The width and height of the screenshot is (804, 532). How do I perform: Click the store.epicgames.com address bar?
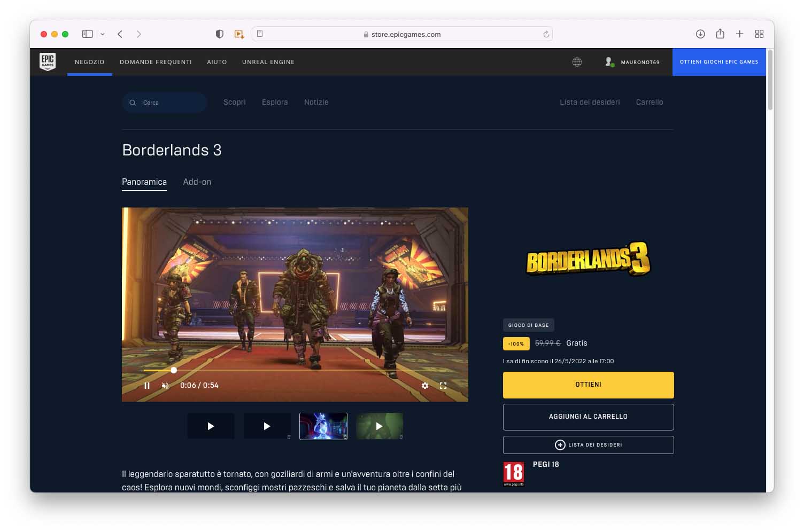(402, 34)
